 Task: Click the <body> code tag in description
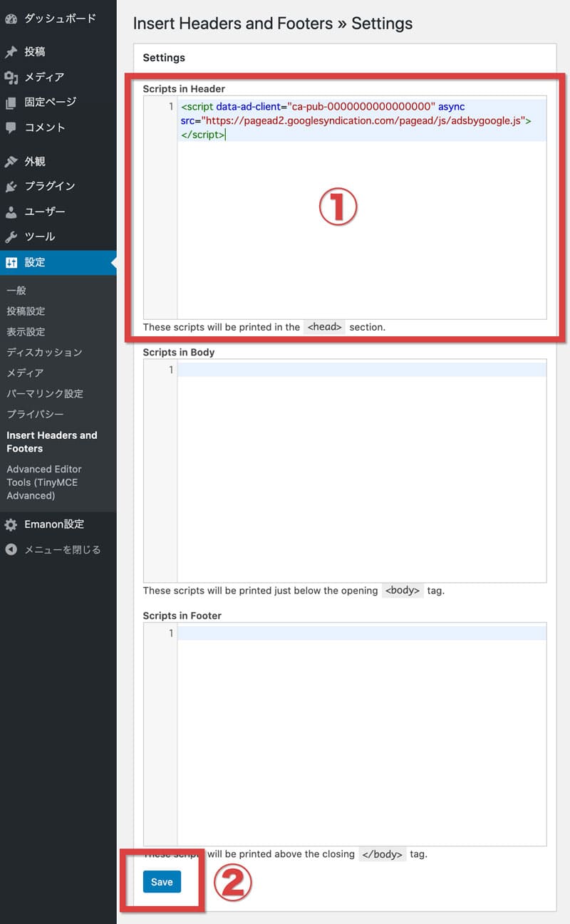tap(403, 591)
